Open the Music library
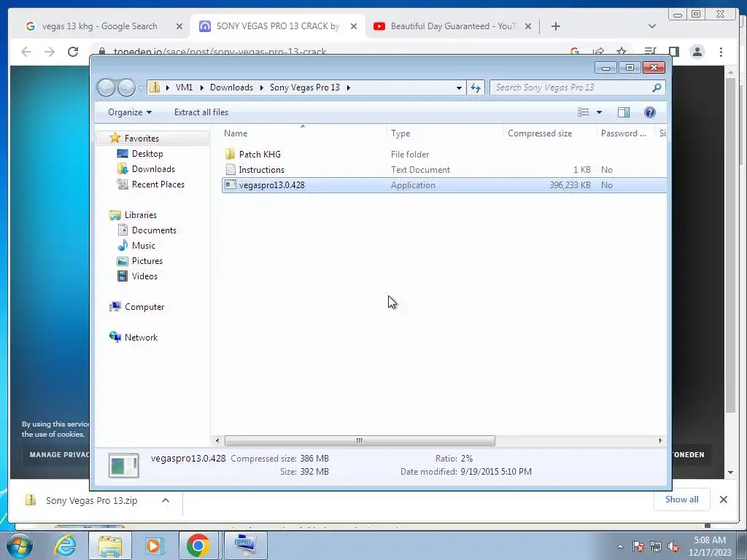The height and width of the screenshot is (560, 747). (x=144, y=246)
